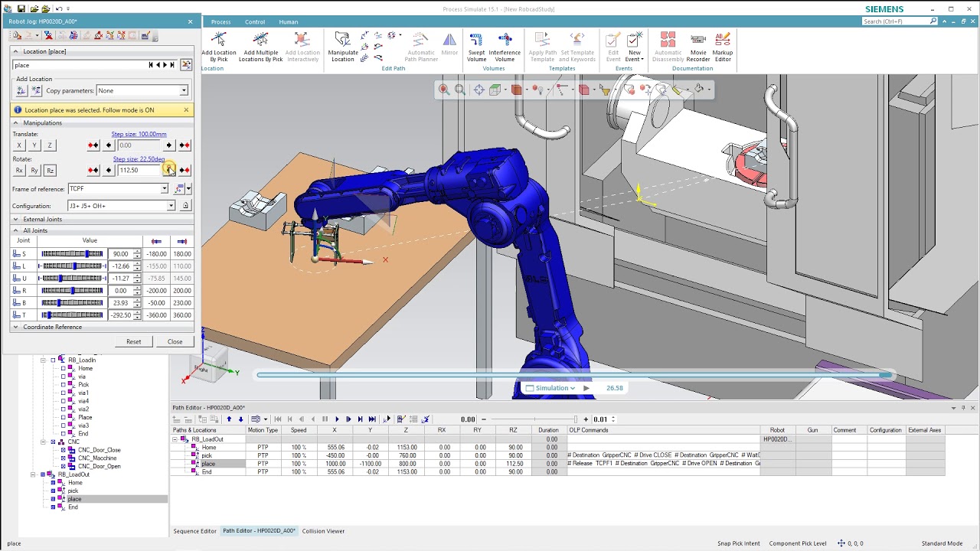Click first Add Location icon button
Viewport: 980px width, 551px height.
(x=21, y=90)
